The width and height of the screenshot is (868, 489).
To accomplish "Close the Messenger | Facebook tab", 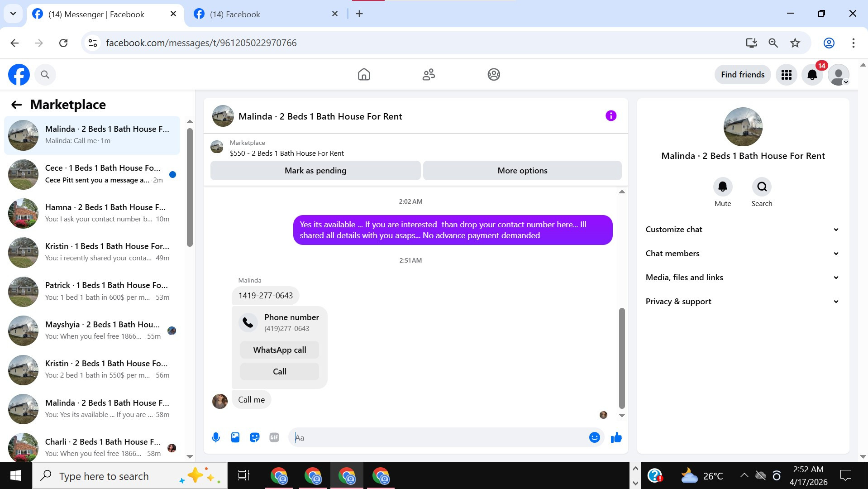I will (173, 14).
